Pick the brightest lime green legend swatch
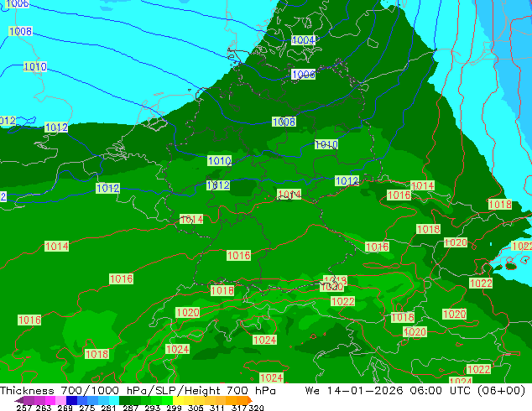The height and width of the screenshot is (411, 532). click(167, 400)
